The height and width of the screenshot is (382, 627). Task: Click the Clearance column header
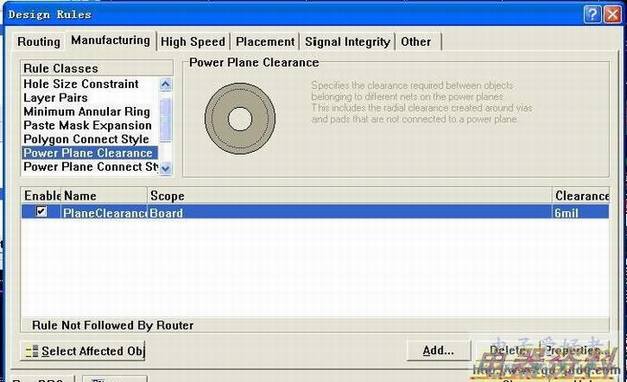point(581,196)
